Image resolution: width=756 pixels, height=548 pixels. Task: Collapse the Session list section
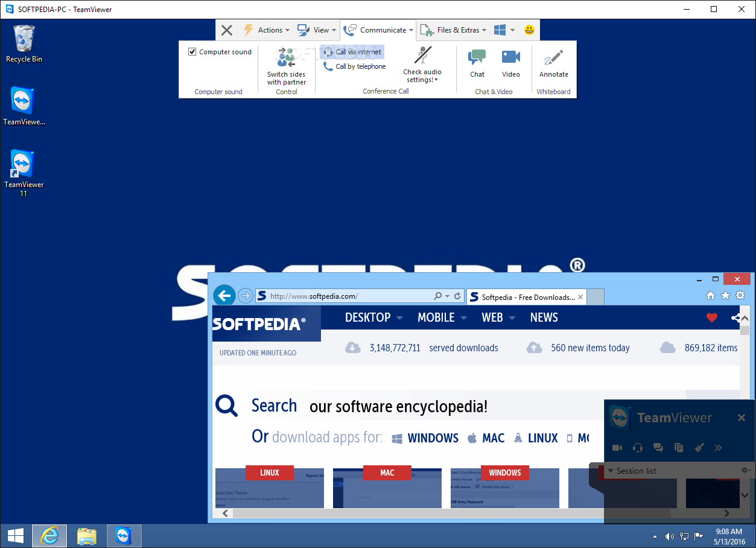611,471
